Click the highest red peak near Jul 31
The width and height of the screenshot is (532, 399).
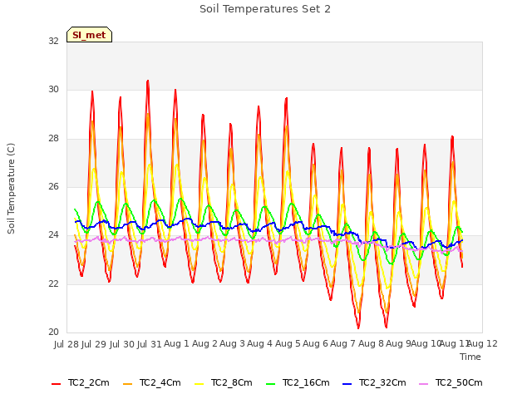click(148, 81)
